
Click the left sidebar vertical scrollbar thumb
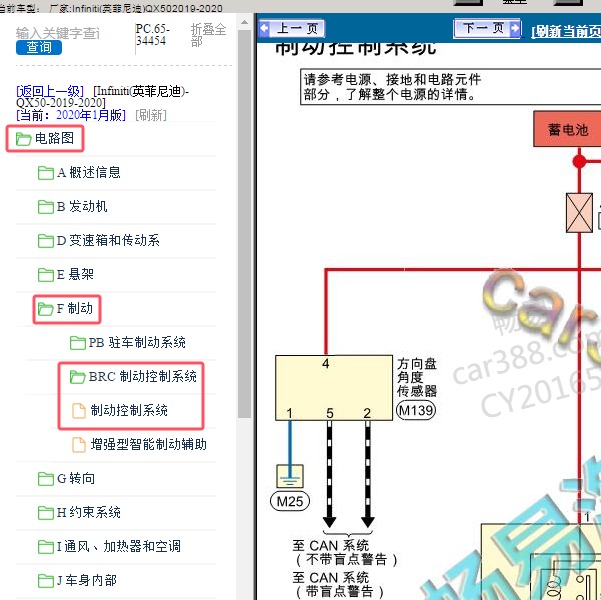coord(244,224)
